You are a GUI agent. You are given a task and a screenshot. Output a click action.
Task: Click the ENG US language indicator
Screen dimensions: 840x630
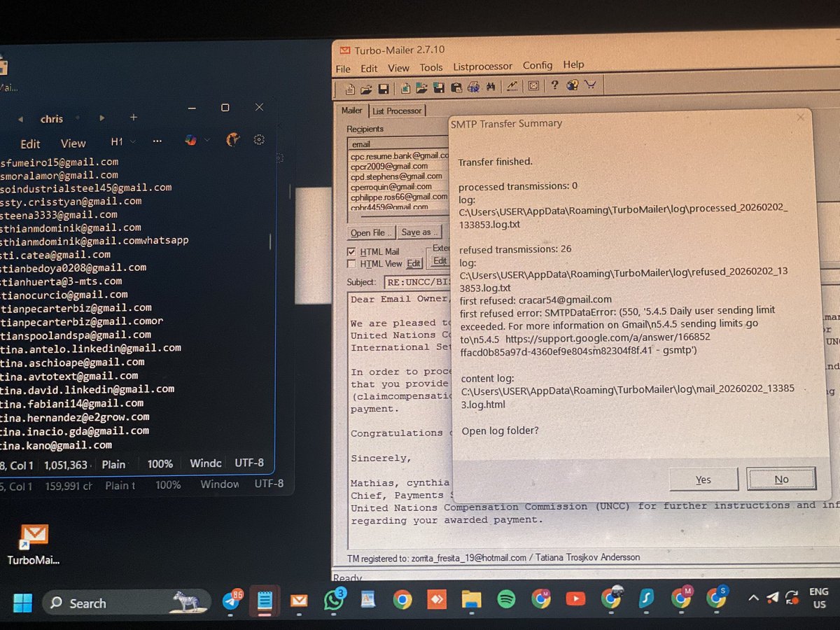pos(819,598)
